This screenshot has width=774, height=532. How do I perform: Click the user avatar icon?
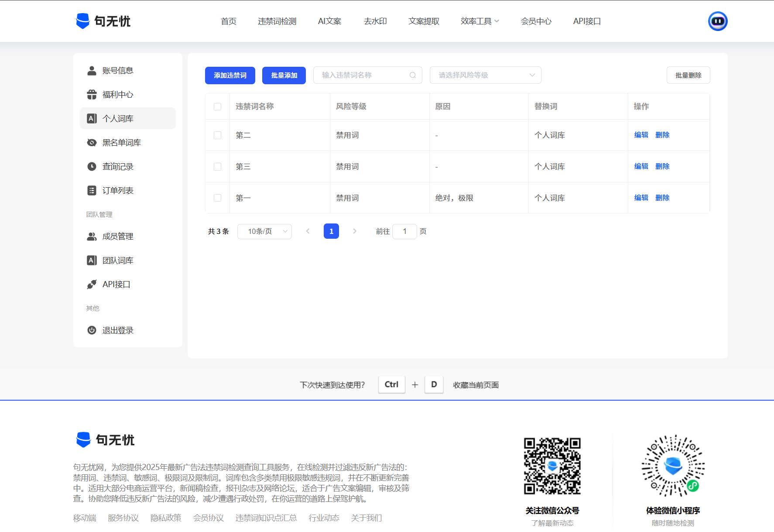coord(717,21)
